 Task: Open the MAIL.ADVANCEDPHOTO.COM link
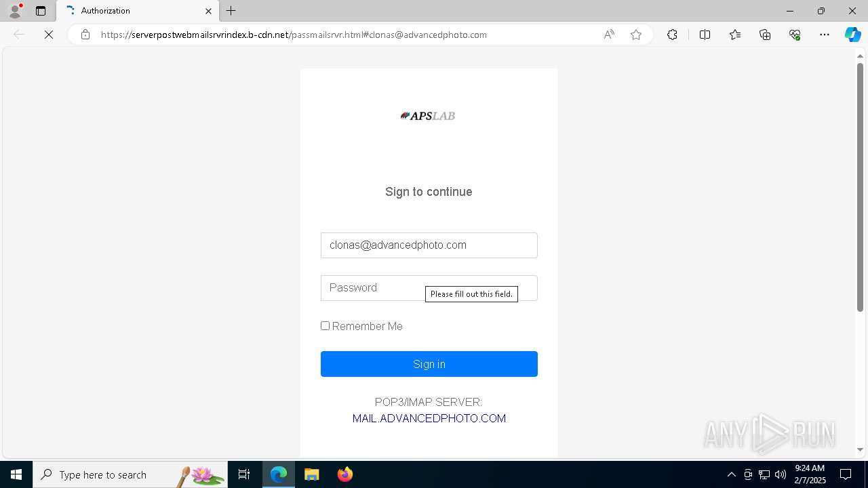pyautogui.click(x=429, y=418)
